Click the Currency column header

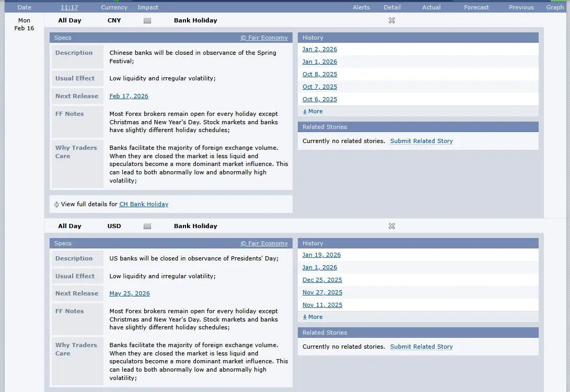click(x=114, y=7)
